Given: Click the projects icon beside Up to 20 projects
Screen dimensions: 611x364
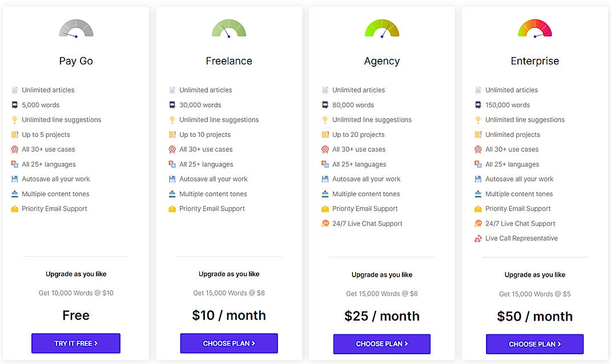Looking at the screenshot, I should 325,134.
